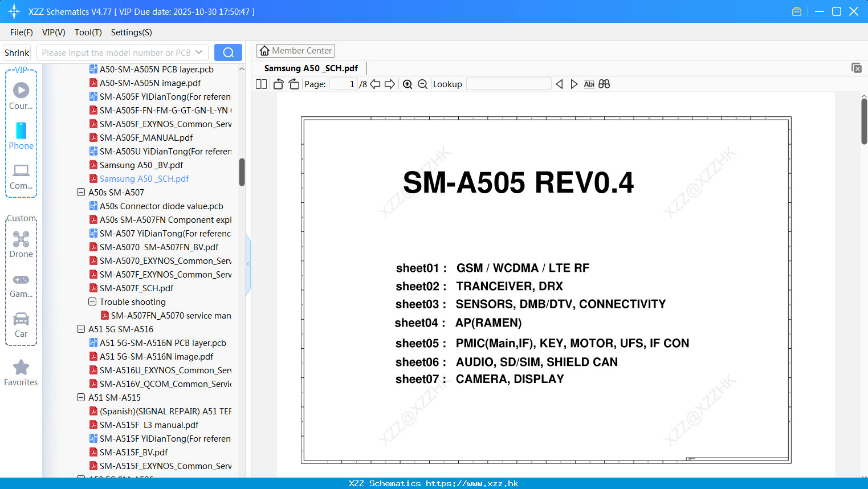Screen dimensions: 868x489
Task: Collapse the Trouble shooting folder
Action: (92, 302)
